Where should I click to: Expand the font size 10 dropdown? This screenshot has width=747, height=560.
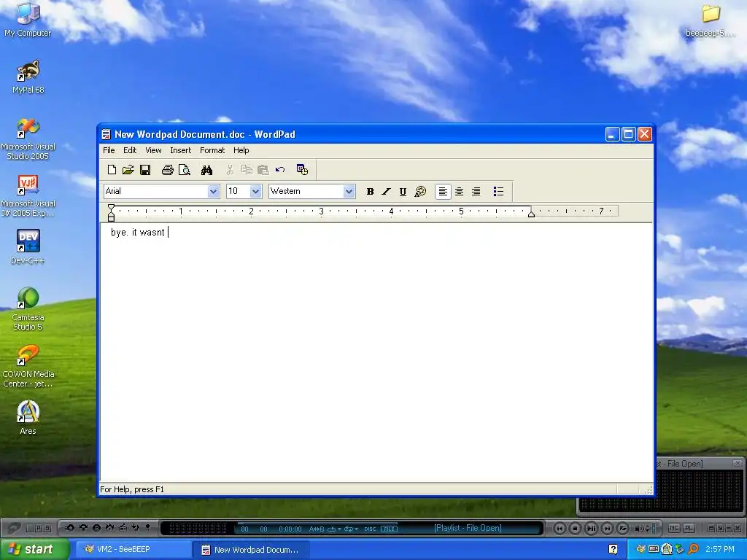click(256, 192)
